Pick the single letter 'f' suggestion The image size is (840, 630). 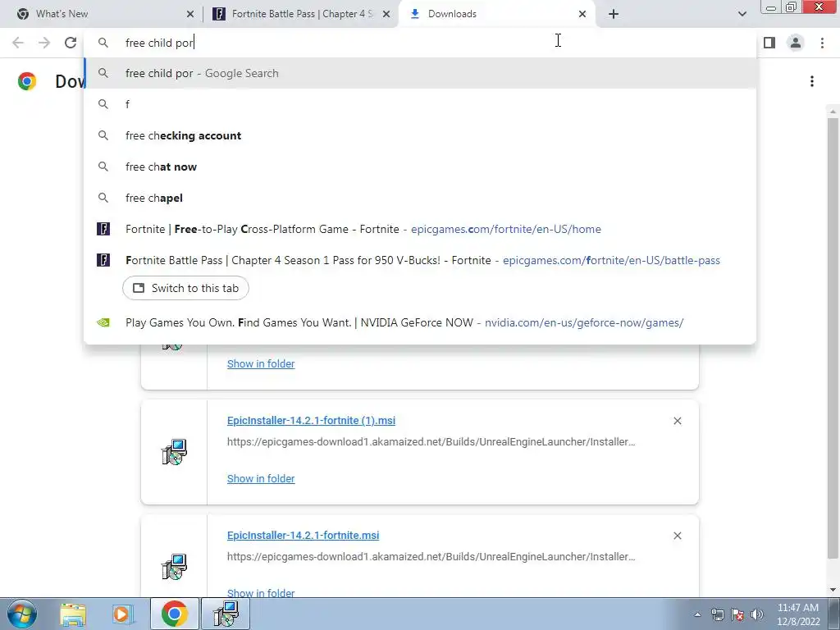point(420,104)
